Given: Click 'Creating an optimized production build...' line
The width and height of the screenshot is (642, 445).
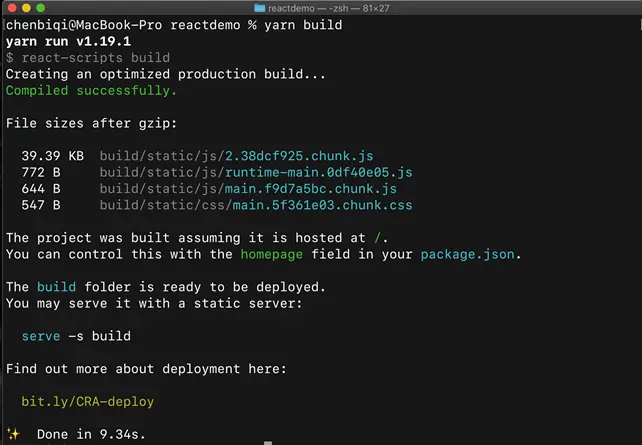Looking at the screenshot, I should pyautogui.click(x=166, y=74).
